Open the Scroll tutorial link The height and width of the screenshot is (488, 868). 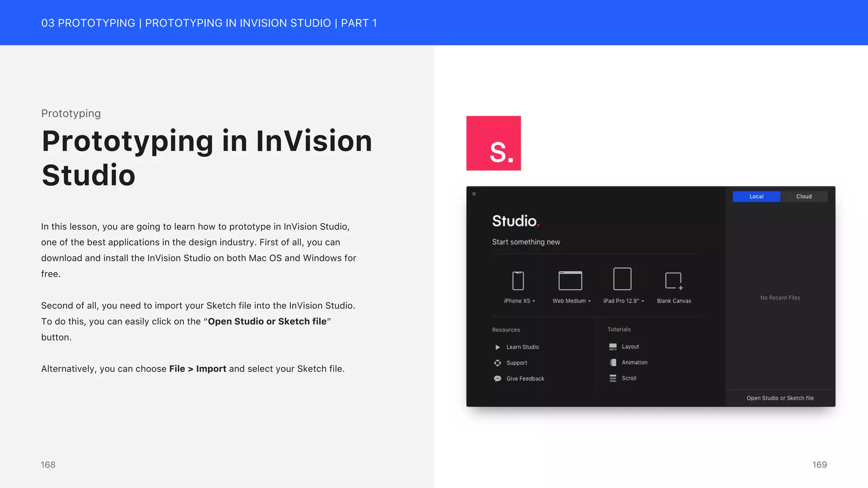click(629, 378)
